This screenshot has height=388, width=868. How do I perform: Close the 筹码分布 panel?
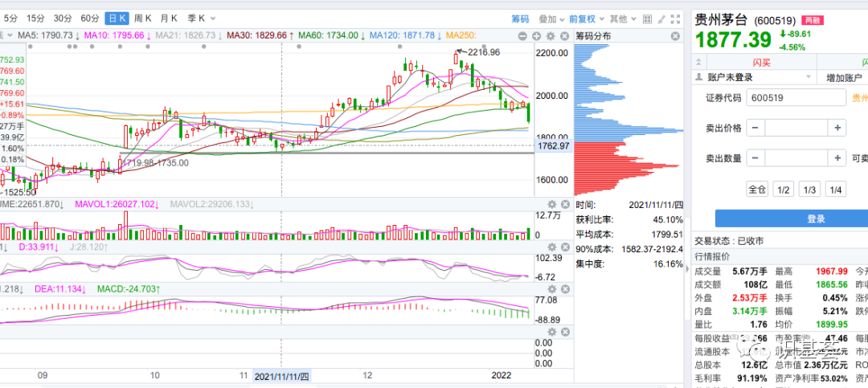(675, 36)
